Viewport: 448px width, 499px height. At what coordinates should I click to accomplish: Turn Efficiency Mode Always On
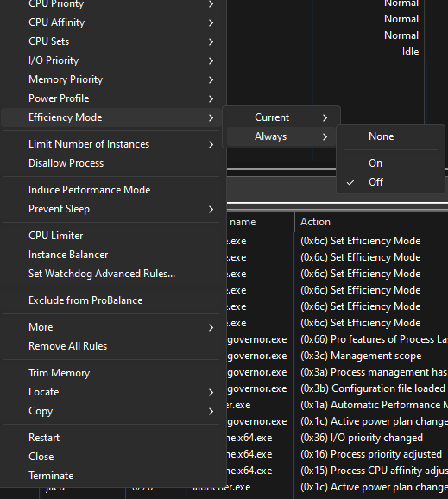(390, 163)
